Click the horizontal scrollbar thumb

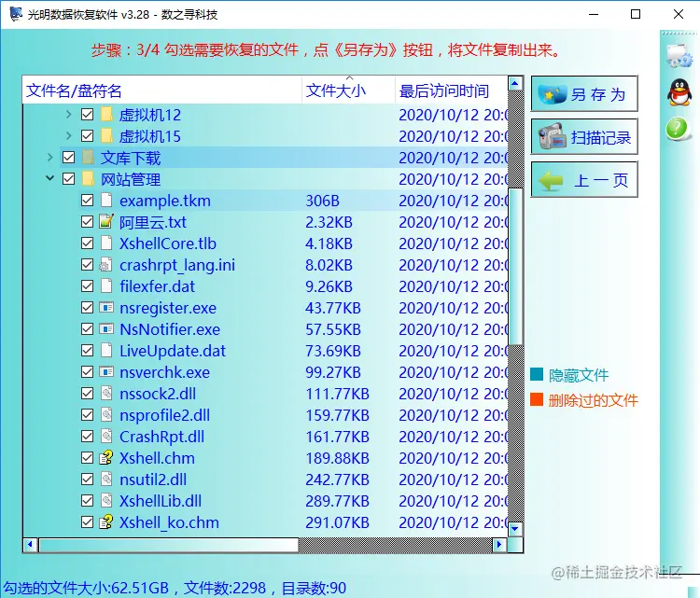169,545
